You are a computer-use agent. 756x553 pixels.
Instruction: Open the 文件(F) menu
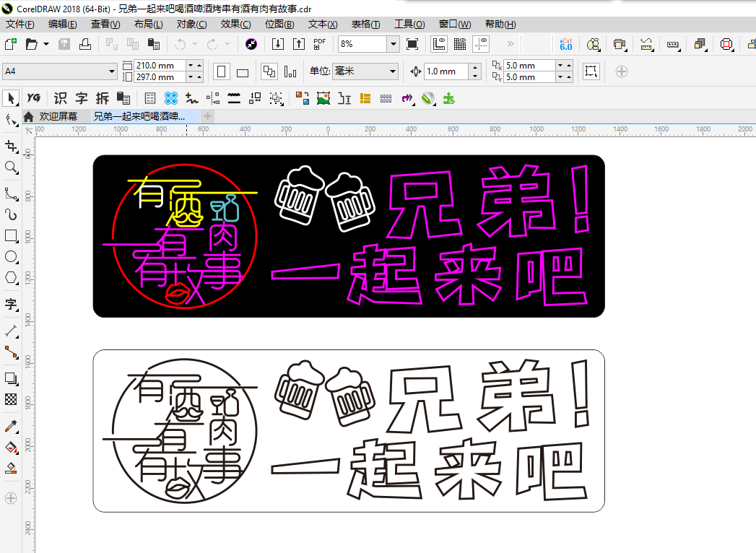point(19,24)
